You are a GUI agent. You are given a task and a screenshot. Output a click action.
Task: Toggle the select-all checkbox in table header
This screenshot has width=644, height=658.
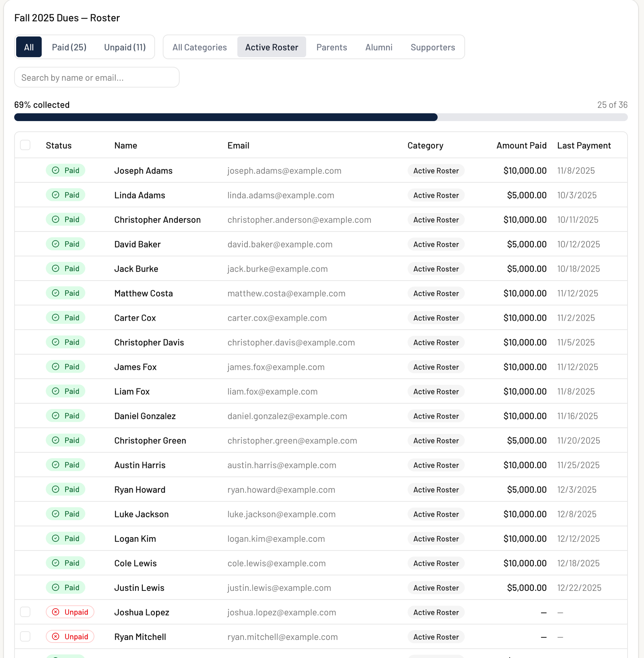(25, 145)
